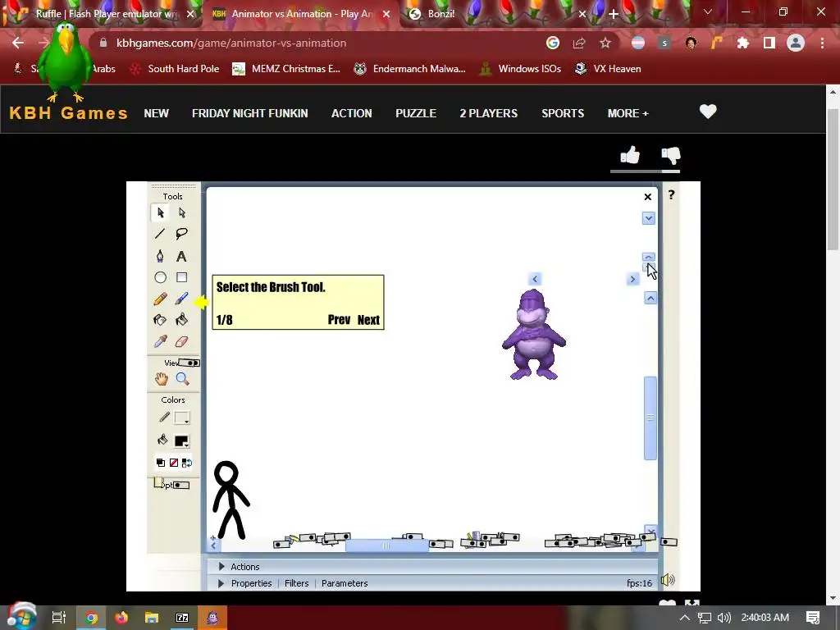The width and height of the screenshot is (840, 630).
Task: Add game to favorites heart
Action: pos(708,112)
